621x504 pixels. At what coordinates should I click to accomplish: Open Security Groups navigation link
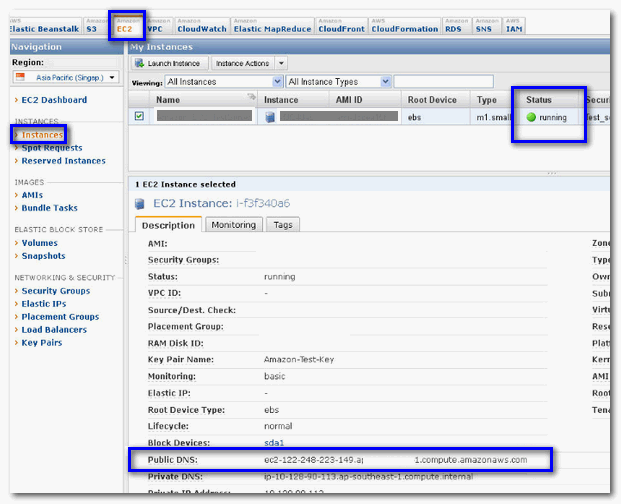(x=56, y=291)
